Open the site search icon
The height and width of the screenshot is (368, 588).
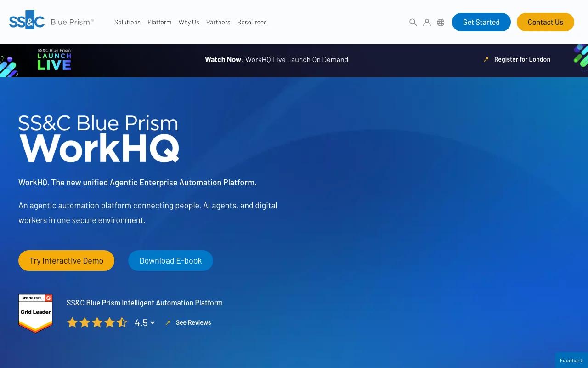point(413,22)
